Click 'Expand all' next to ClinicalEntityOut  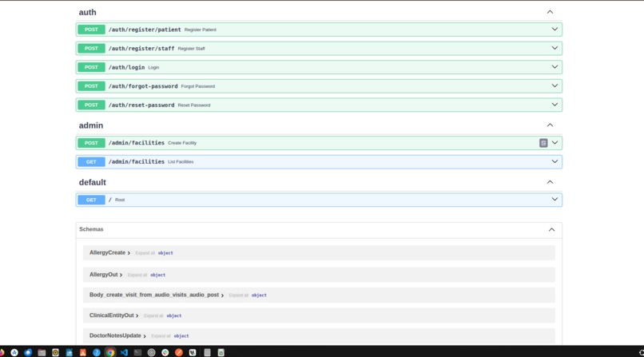(153, 316)
